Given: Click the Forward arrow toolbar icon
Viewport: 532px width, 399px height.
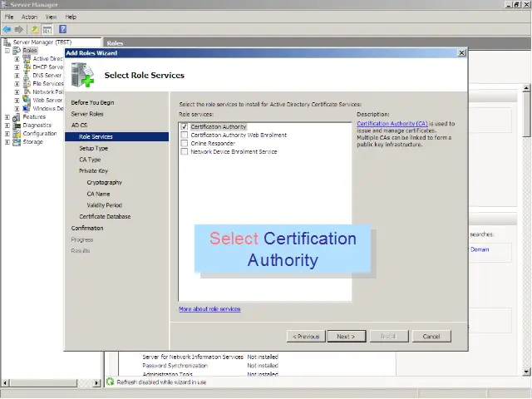Looking at the screenshot, I should (x=18, y=30).
